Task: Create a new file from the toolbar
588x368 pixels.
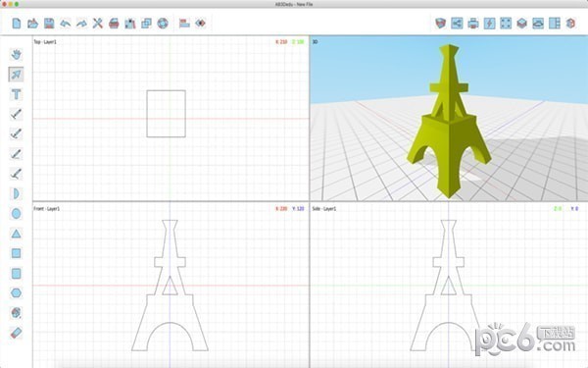Action: pyautogui.click(x=16, y=24)
